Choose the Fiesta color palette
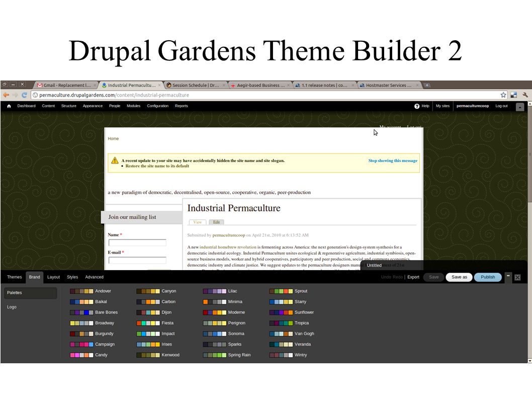The width and height of the screenshot is (532, 399). (155, 323)
